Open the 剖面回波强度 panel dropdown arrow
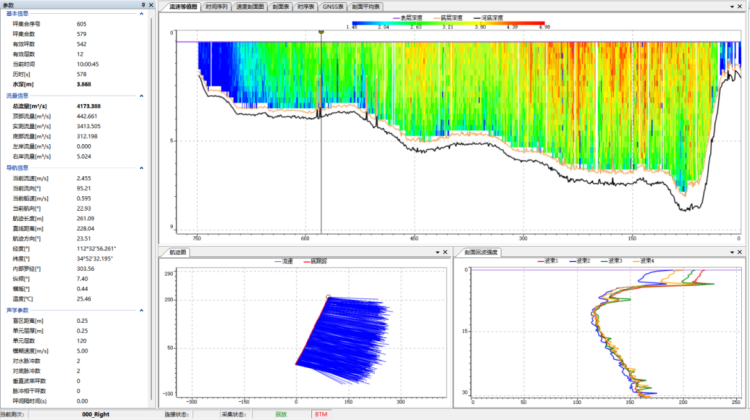The width and height of the screenshot is (750, 420). point(732,252)
